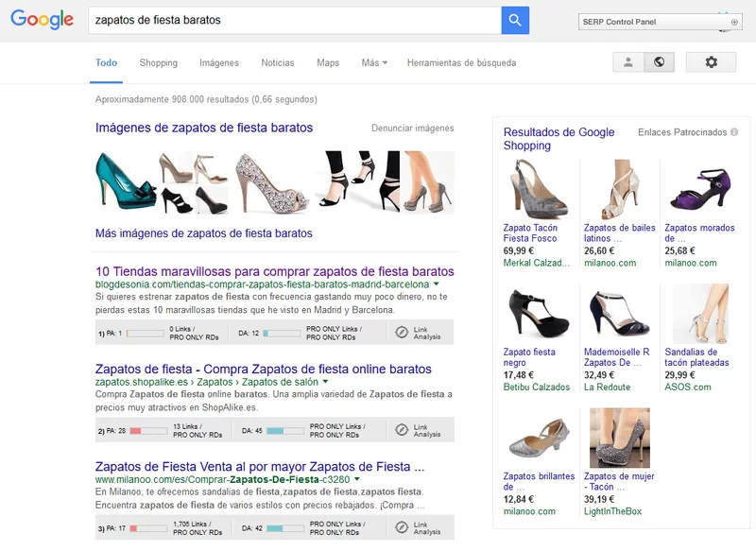Click Sandalias de tacón plateadas product image
756x551 pixels.
(x=700, y=314)
